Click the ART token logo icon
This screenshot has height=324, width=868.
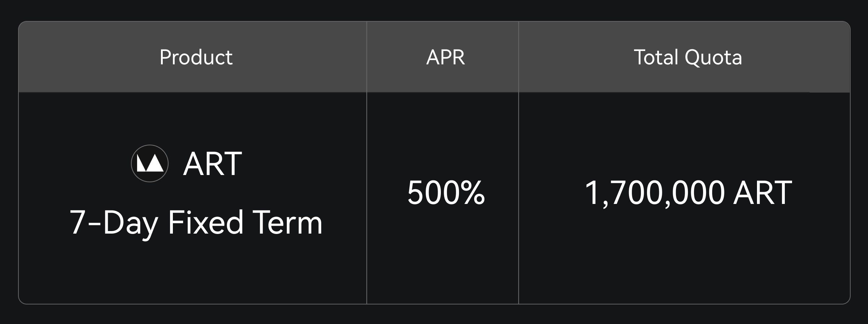(x=149, y=163)
